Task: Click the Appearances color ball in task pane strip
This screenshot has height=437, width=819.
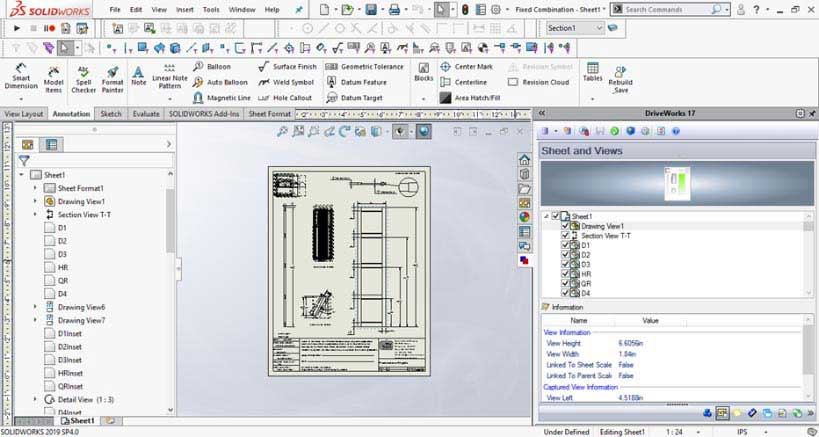Action: point(524,217)
